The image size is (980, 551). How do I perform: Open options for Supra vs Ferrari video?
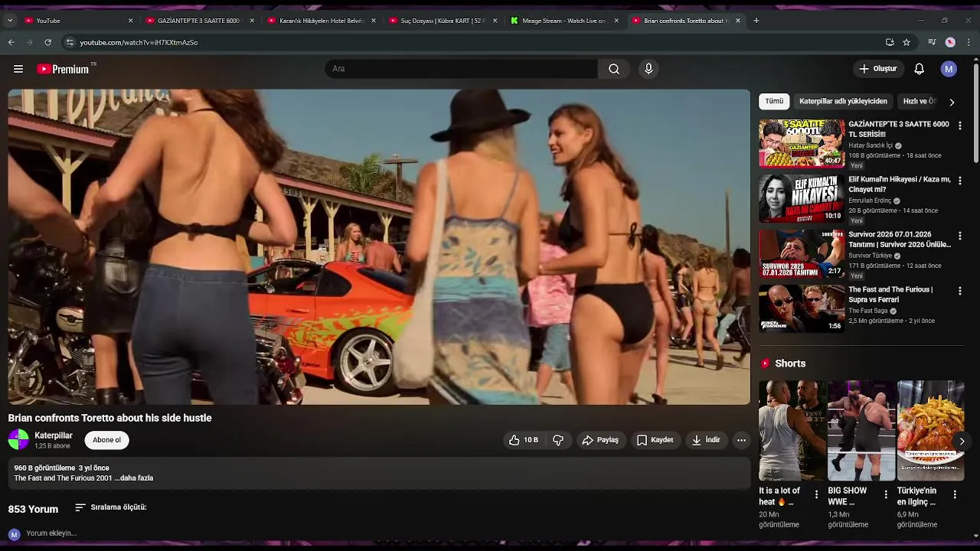(960, 291)
